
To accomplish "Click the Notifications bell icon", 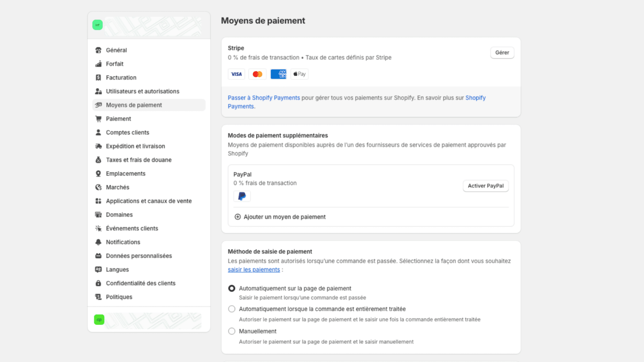I will pyautogui.click(x=98, y=242).
